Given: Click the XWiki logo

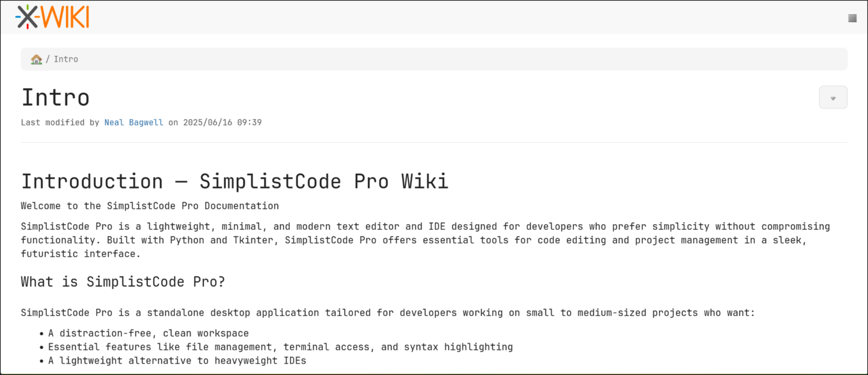Looking at the screenshot, I should click(x=52, y=17).
